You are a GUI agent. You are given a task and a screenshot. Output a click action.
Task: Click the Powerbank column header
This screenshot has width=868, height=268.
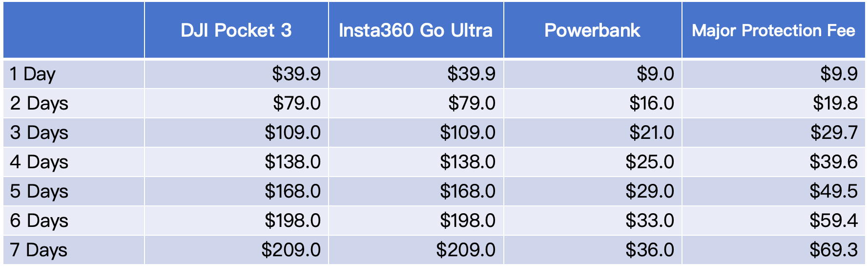tap(593, 30)
